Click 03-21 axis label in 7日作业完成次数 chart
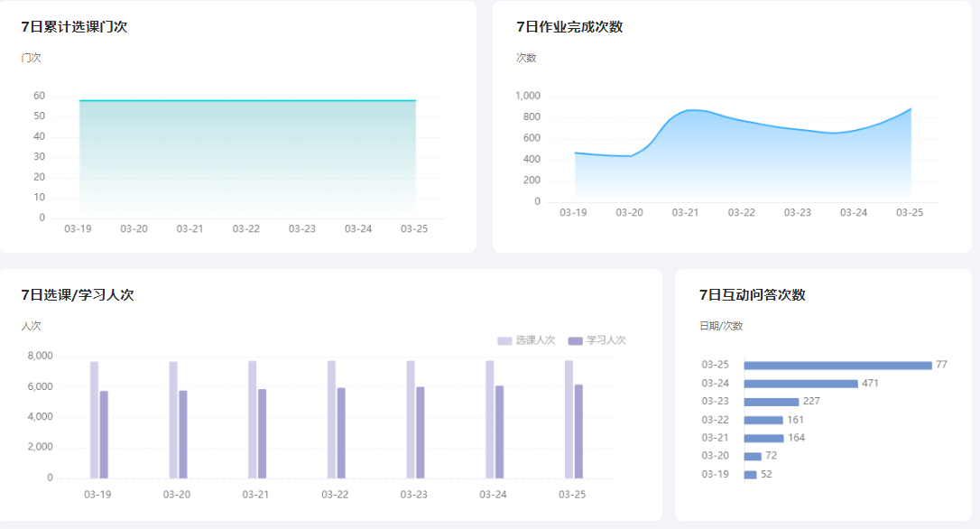The image size is (980, 529). (685, 213)
